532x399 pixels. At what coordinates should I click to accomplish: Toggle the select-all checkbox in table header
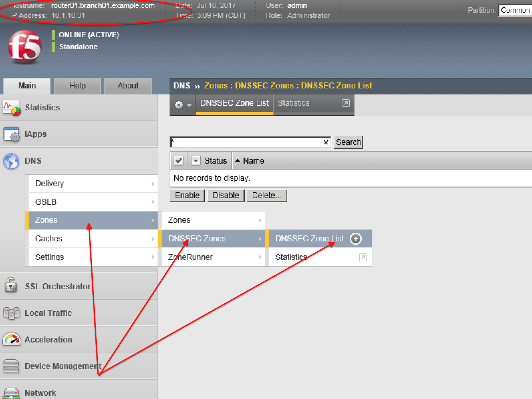(x=179, y=161)
